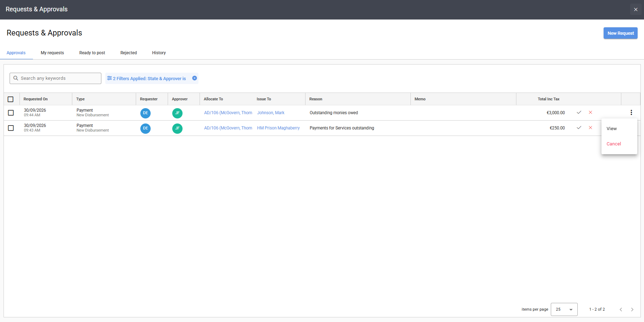Select all rows with header checkbox
The image size is (644, 322).
pos(11,99)
